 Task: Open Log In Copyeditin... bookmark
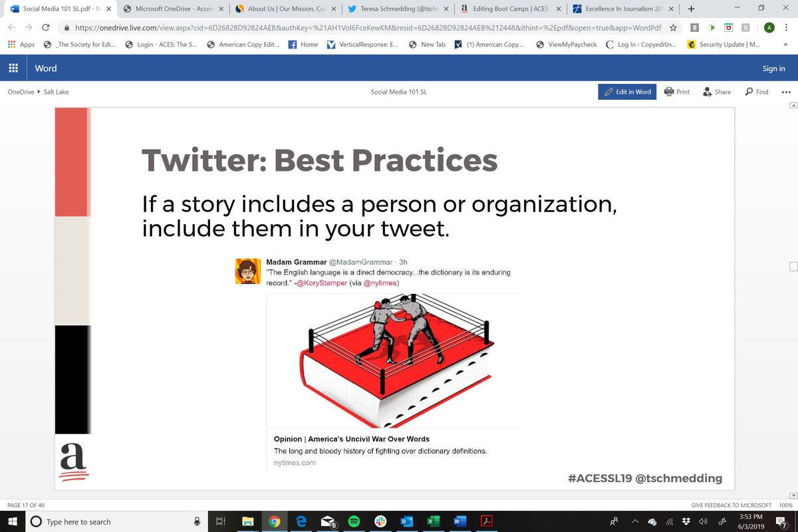[x=642, y=45]
